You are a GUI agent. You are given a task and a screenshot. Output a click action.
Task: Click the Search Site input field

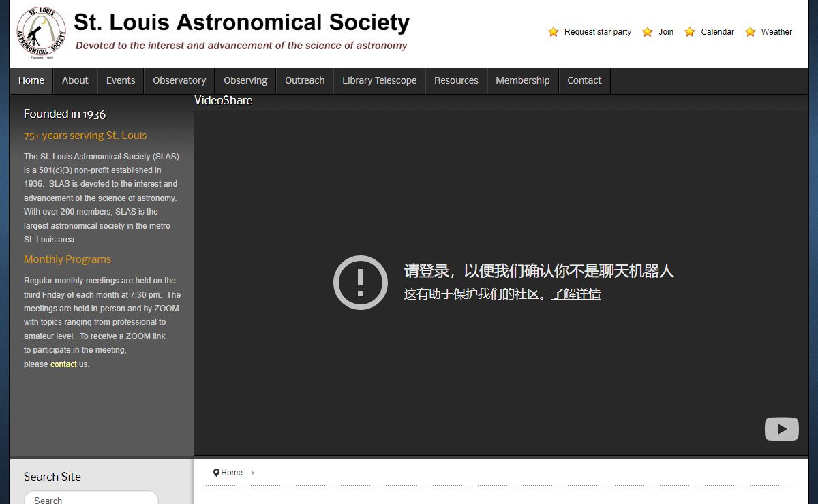91,499
